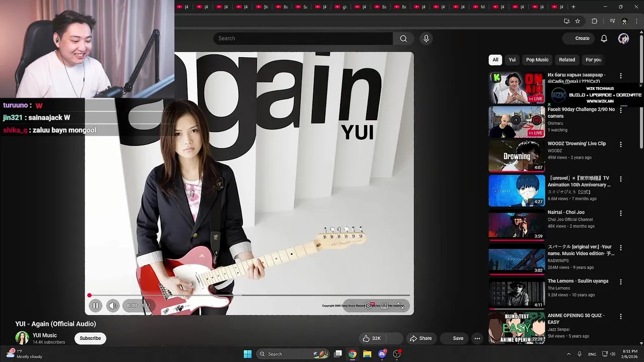Open player settings gear icon

368,306
